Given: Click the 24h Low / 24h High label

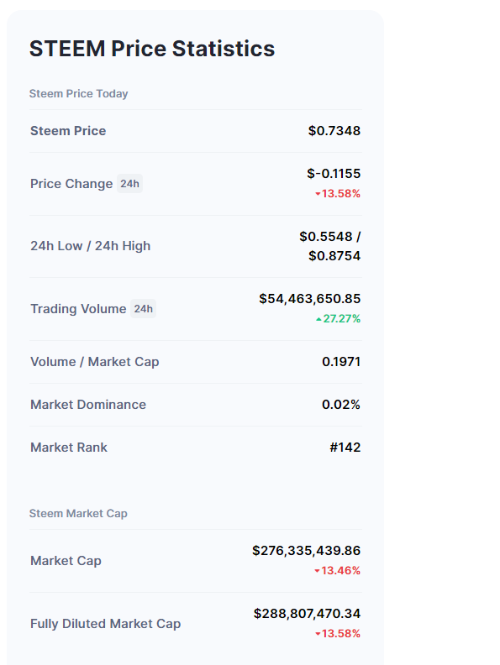Looking at the screenshot, I should click(90, 246).
